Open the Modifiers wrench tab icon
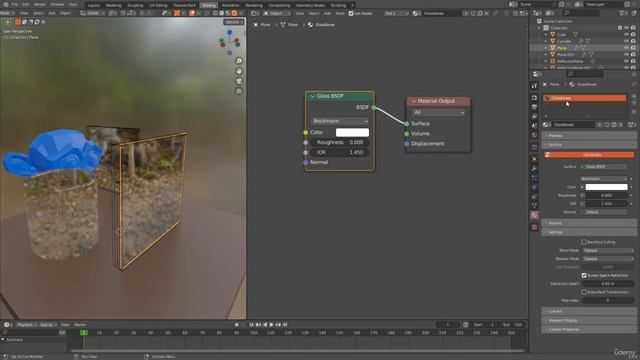The width and height of the screenshot is (640, 360). pos(534,168)
